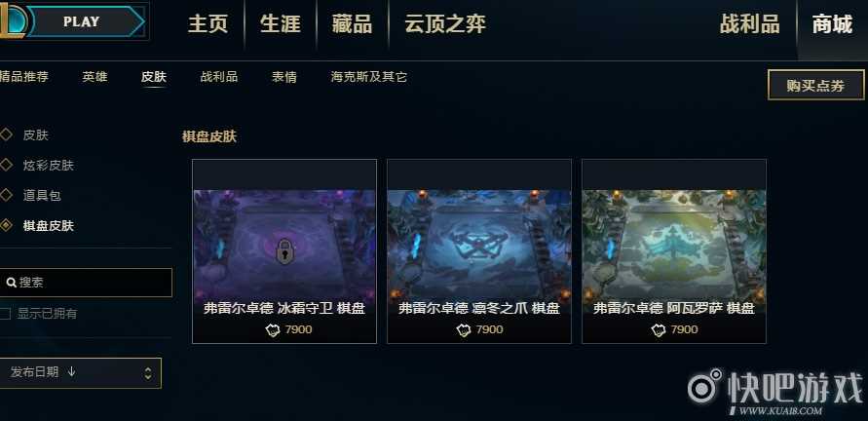Click the lock icon on 冰霜守卫 棋盘
The width and height of the screenshot is (868, 421).
[285, 251]
